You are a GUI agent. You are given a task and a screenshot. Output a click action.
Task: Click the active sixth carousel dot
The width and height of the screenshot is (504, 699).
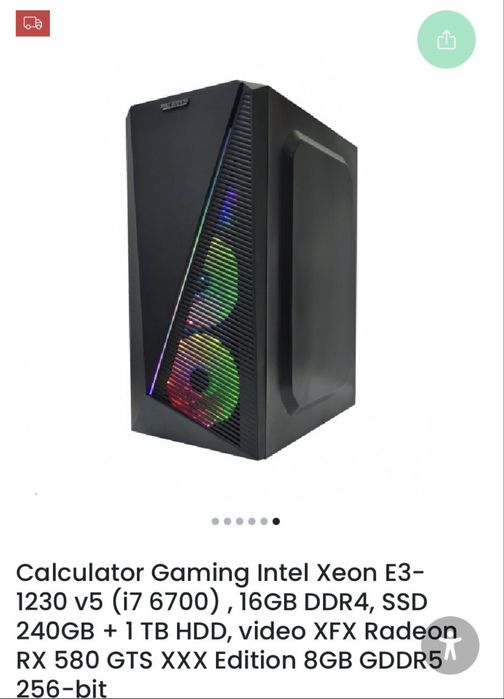coord(276,521)
